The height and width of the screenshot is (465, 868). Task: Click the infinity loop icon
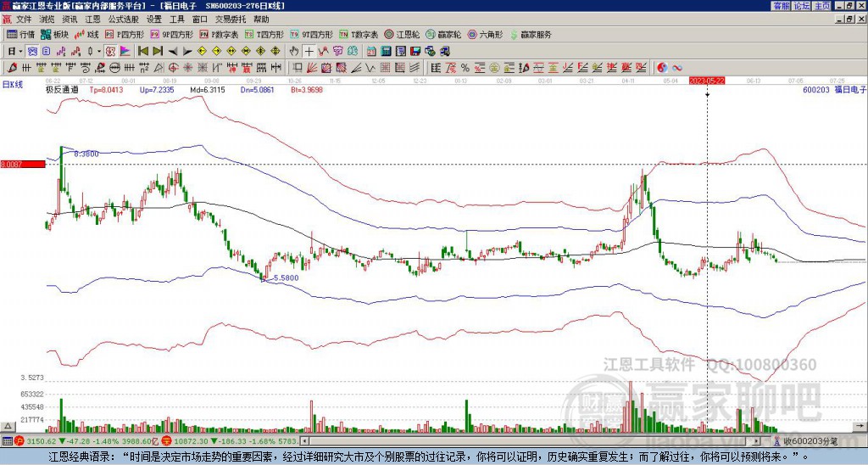(677, 68)
